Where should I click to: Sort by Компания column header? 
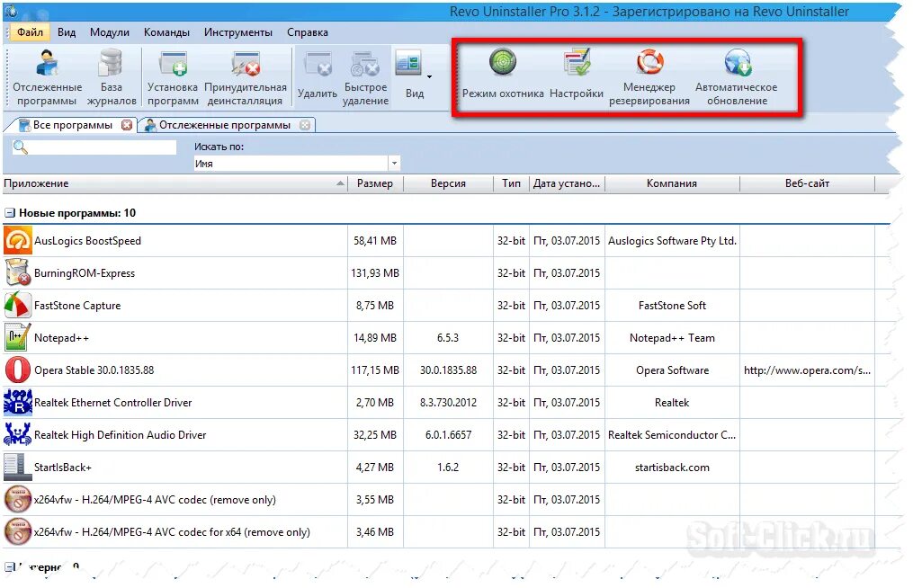[672, 183]
